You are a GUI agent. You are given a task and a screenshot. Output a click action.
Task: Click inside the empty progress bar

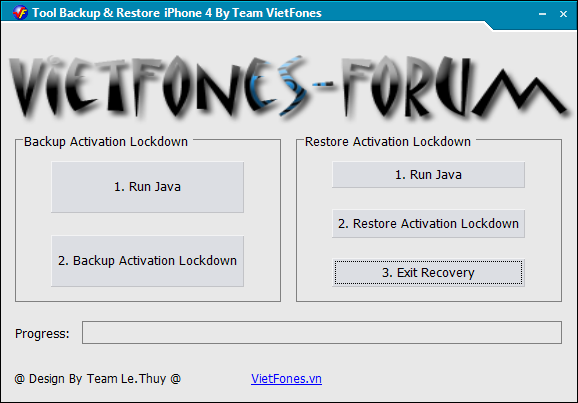[322, 333]
